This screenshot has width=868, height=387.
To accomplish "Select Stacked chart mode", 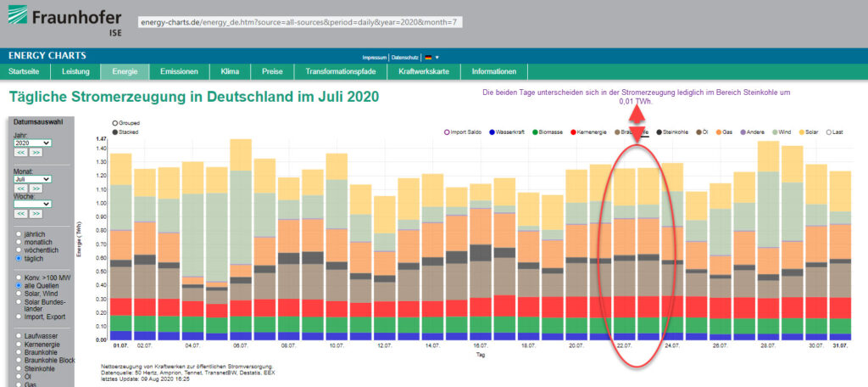I will tap(114, 132).
